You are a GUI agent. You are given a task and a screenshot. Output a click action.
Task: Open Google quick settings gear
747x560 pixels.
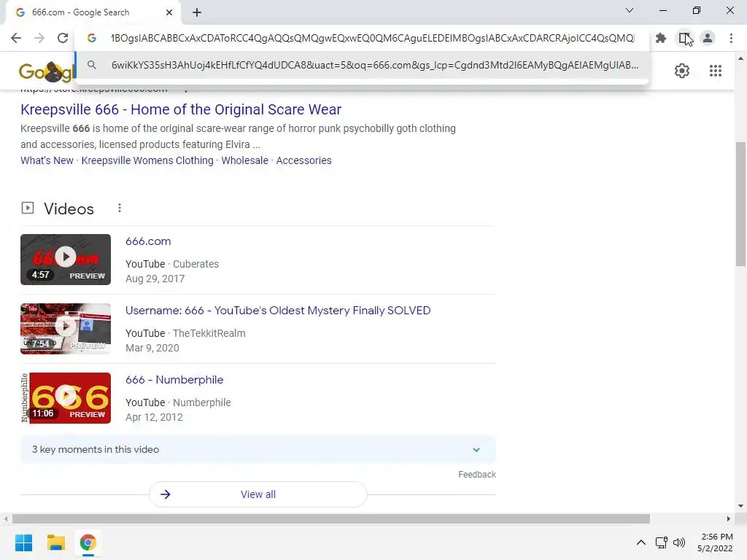coord(682,71)
